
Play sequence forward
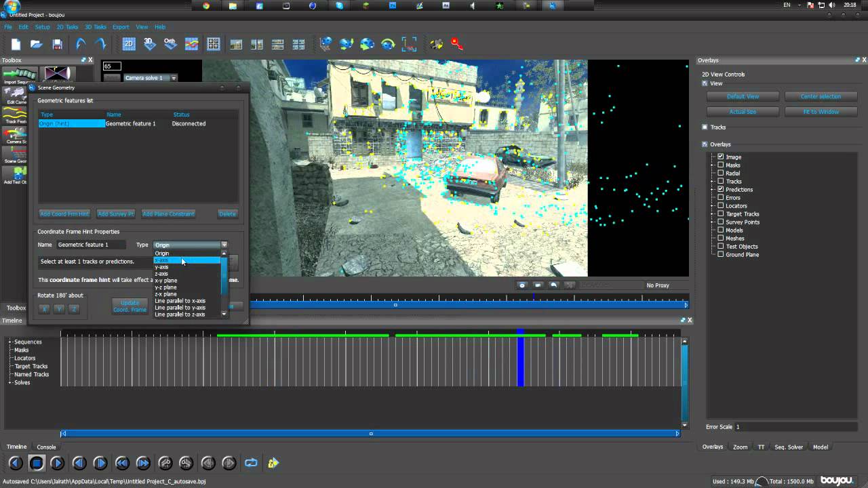pyautogui.click(x=57, y=464)
